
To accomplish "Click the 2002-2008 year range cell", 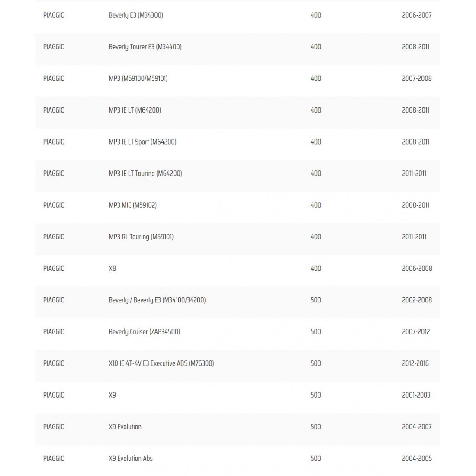I will 417,300.
